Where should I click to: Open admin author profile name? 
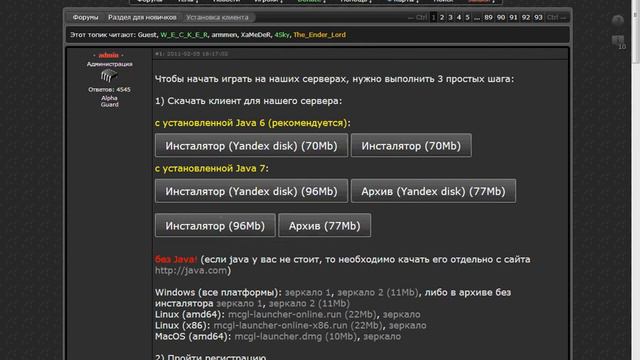(x=109, y=55)
